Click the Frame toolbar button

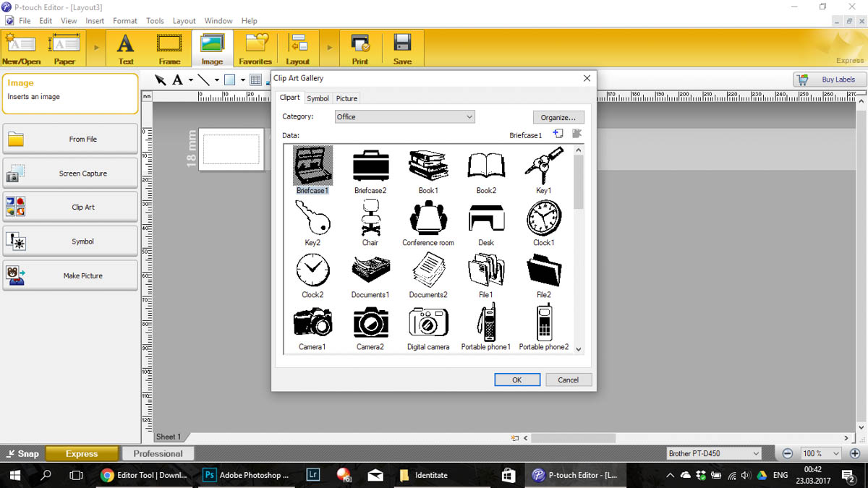coord(169,48)
